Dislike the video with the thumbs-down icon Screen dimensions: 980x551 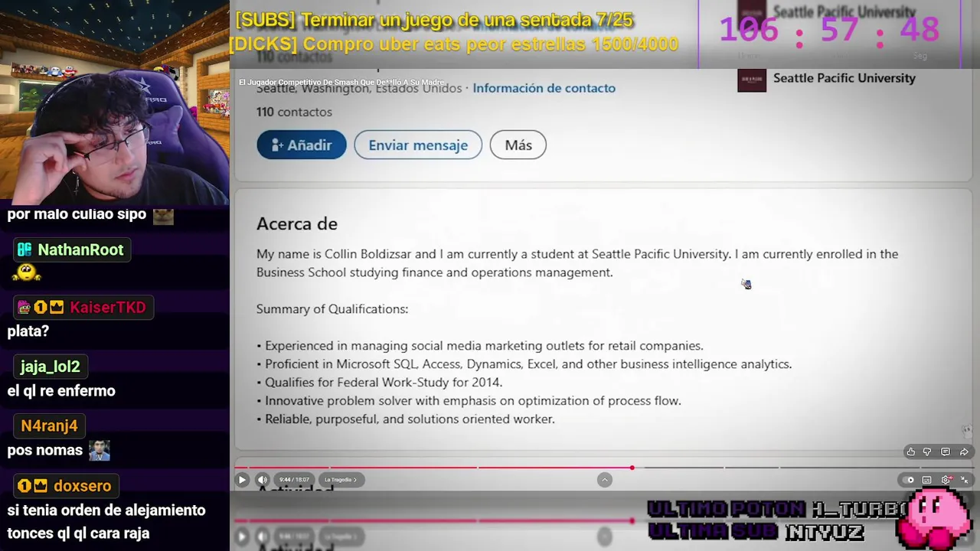tap(927, 452)
